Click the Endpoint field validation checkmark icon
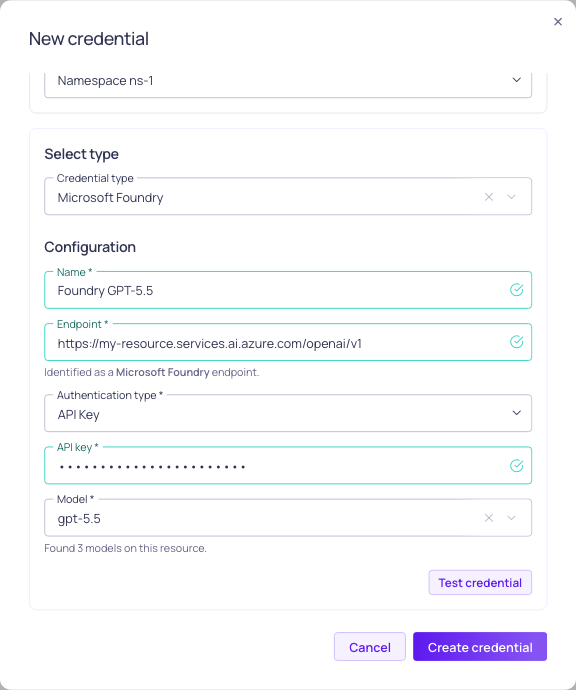576x690 pixels. (x=516, y=341)
